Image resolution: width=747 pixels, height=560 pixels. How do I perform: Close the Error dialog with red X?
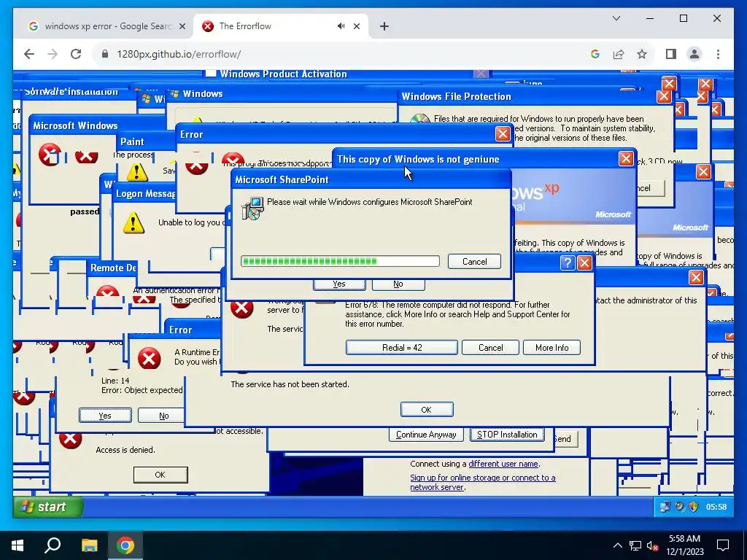(502, 134)
